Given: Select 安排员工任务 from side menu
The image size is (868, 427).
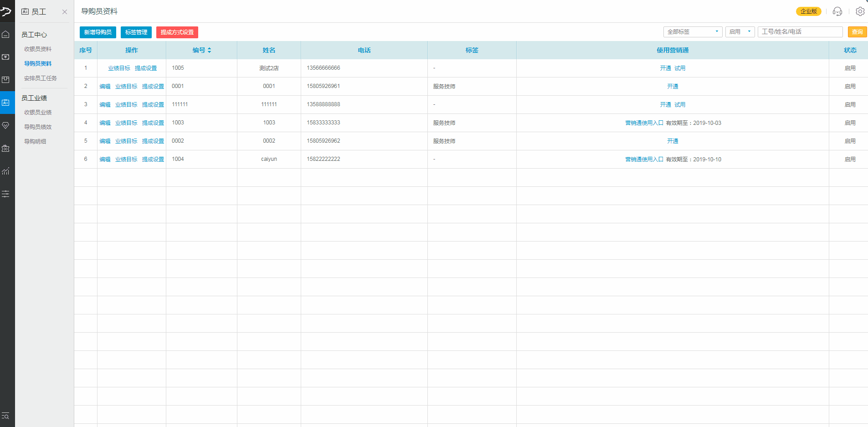Looking at the screenshot, I should (x=41, y=78).
